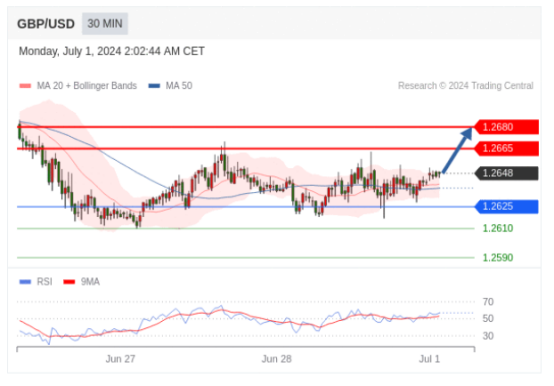Screen dimensions: 554x386
Task: Click the 1.2665 resistance price label
Action: coord(506,148)
